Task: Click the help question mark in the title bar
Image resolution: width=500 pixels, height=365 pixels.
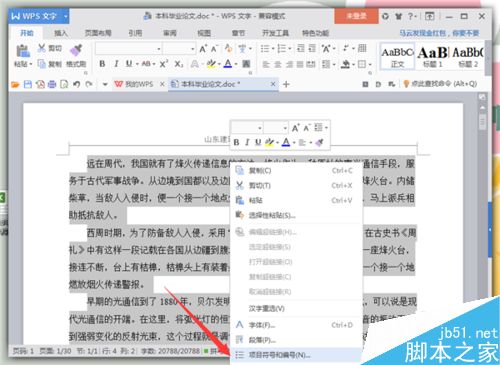Action: click(x=410, y=16)
